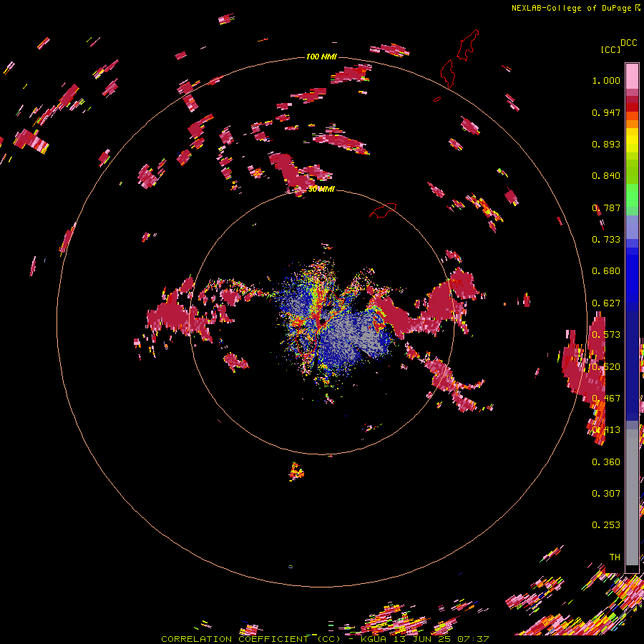Screen dimensions: 644x644
Task: Select the 0.307 scale value
Action: coord(606,494)
